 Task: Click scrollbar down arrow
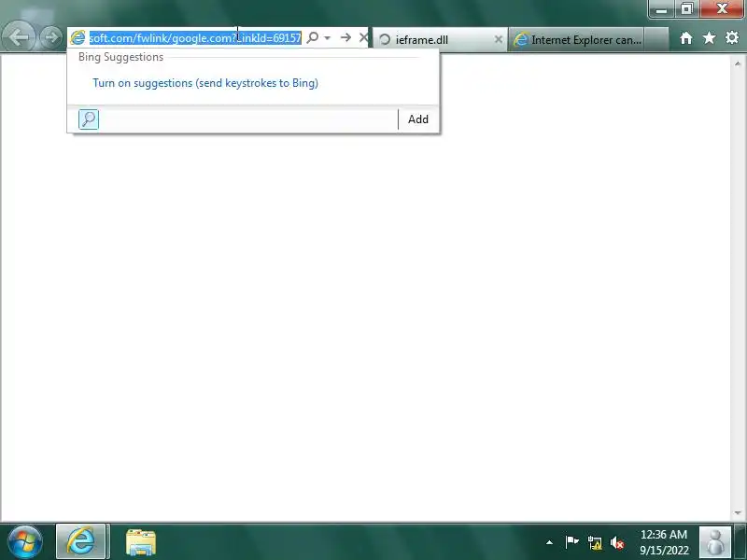[738, 512]
